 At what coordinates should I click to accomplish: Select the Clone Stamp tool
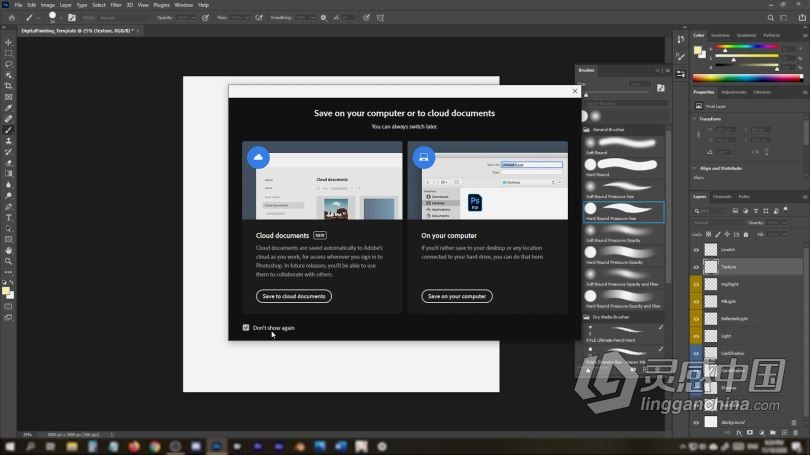(8, 140)
